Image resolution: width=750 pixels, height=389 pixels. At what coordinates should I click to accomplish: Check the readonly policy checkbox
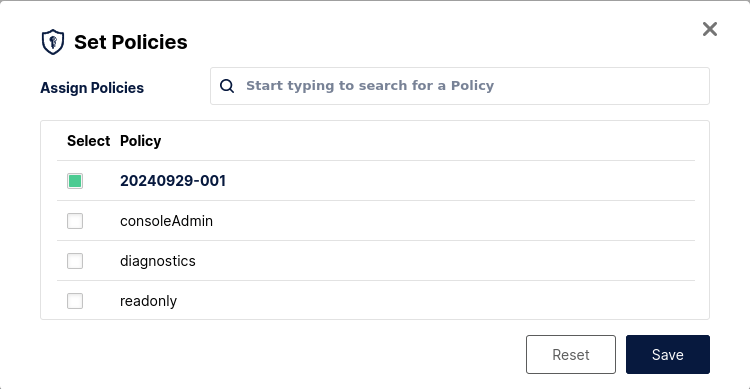(75, 301)
